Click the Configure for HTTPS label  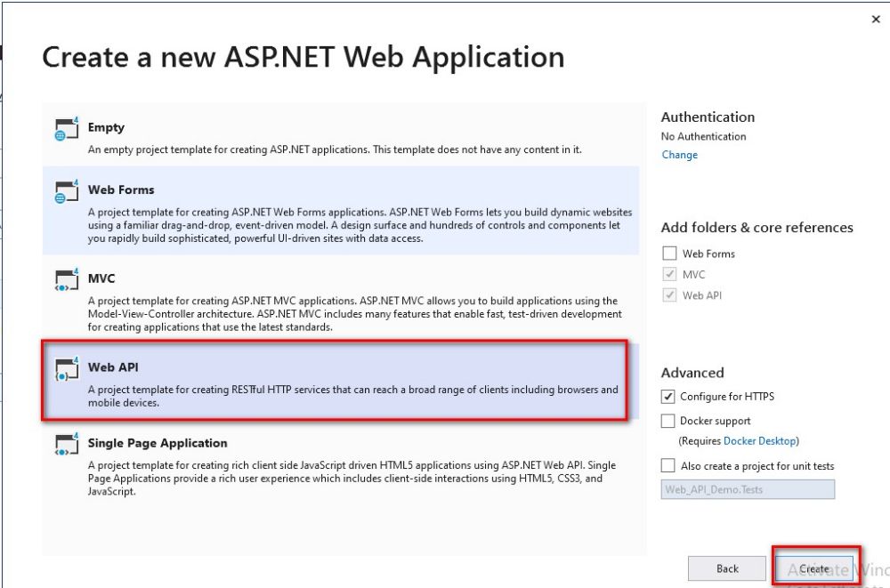(727, 397)
